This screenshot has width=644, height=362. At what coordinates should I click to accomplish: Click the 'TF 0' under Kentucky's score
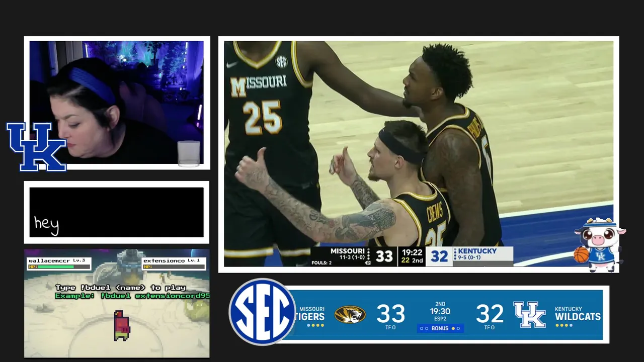(x=490, y=328)
